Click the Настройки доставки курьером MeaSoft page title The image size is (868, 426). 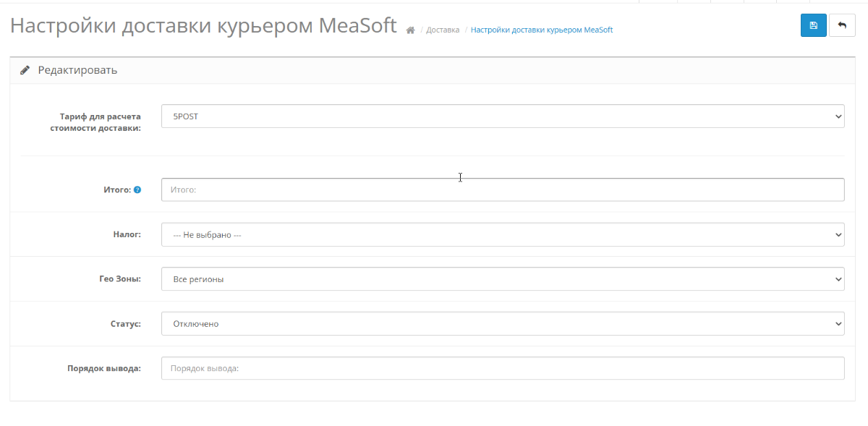coord(203,26)
